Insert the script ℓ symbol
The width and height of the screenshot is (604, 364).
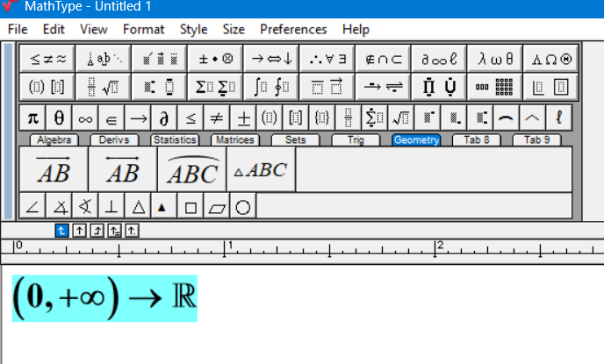pyautogui.click(x=558, y=118)
